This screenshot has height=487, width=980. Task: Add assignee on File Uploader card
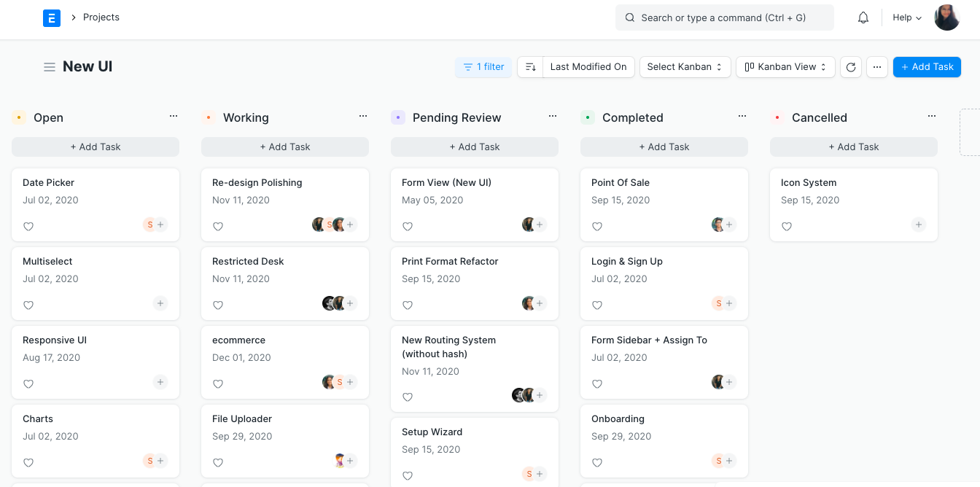click(350, 461)
